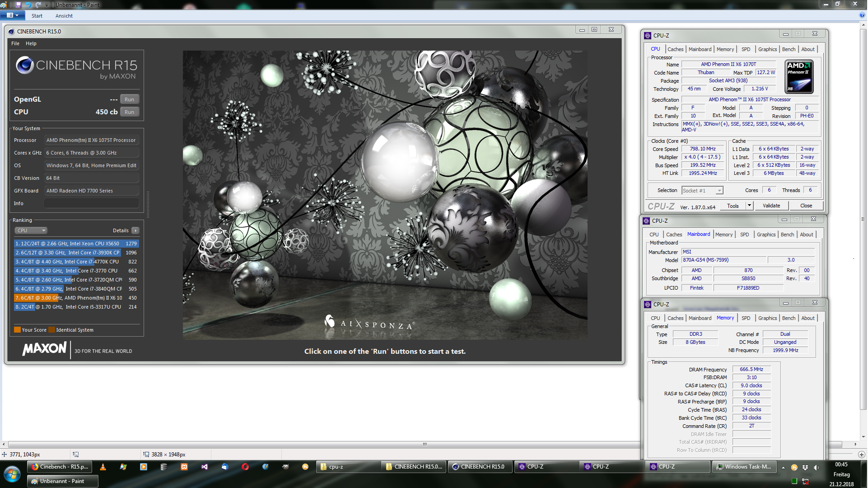Viewport: 868px width, 488px height.
Task: Click the rendered scene image in Cinebench
Action: [385, 195]
